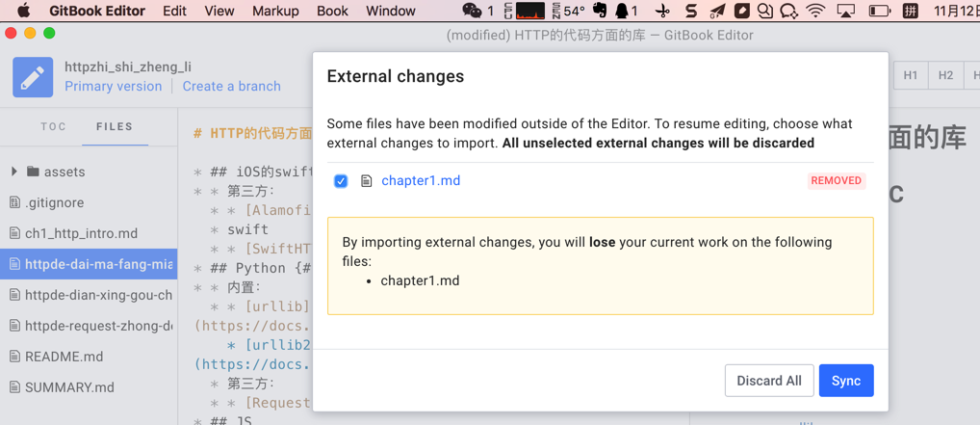
Task: Select README.md in the file list
Action: click(64, 357)
